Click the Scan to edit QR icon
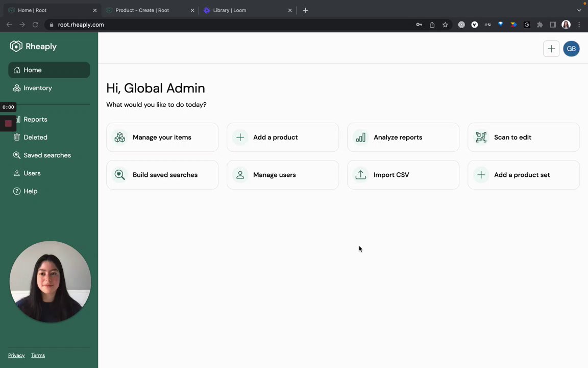 coord(481,137)
